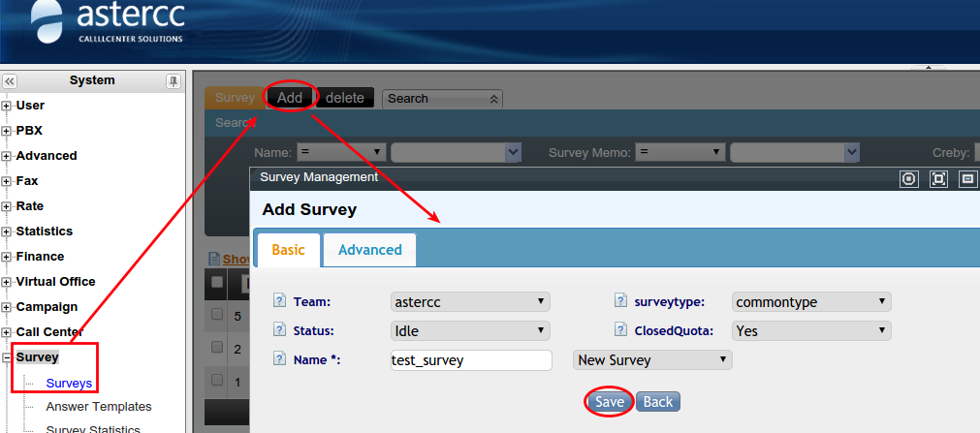Open Surveys in the sidebar

[x=69, y=383]
